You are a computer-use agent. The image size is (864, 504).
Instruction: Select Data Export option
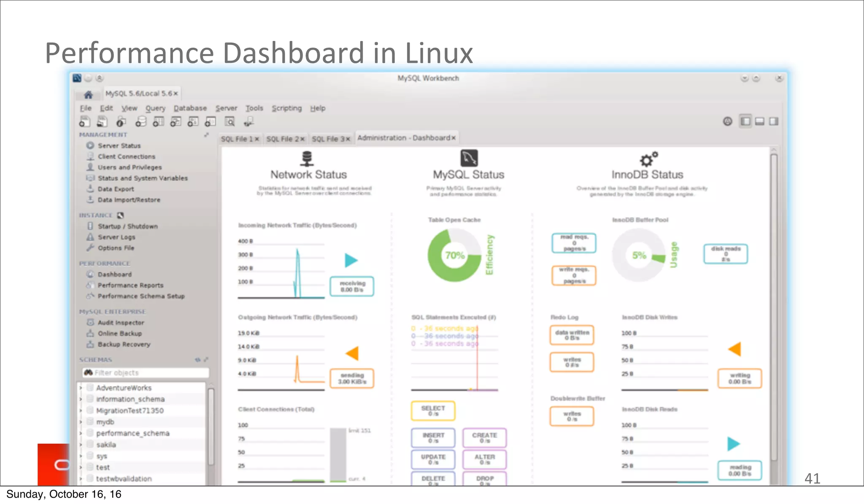[x=116, y=189]
